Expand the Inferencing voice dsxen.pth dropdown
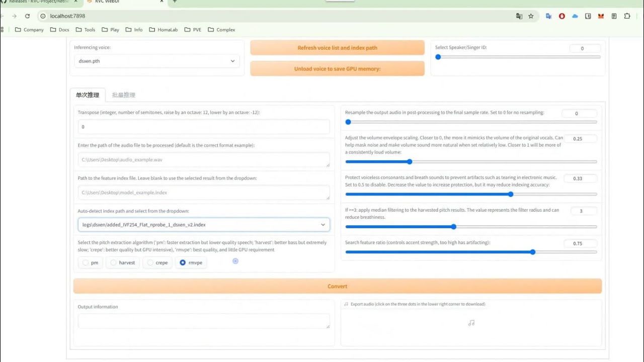Screen dimensions: 644x362 point(156,61)
